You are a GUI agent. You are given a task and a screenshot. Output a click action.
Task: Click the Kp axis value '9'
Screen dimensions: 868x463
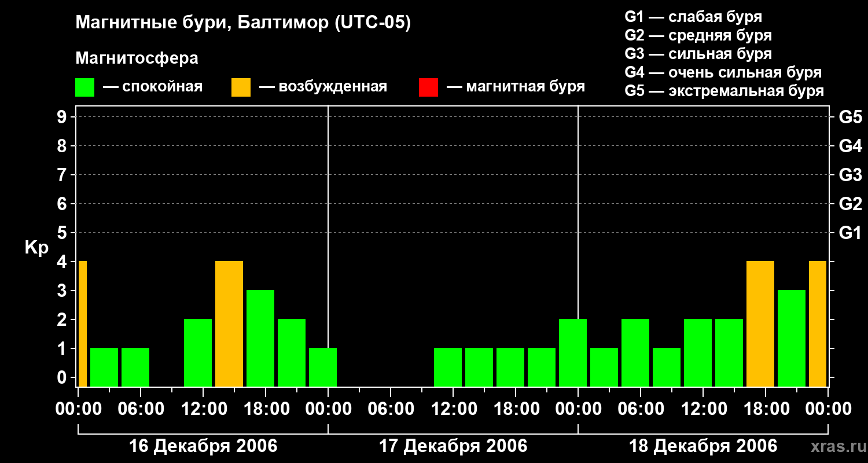coord(63,117)
